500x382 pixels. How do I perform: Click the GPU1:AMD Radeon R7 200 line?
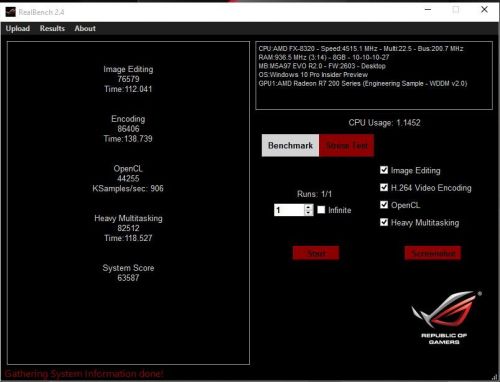363,83
